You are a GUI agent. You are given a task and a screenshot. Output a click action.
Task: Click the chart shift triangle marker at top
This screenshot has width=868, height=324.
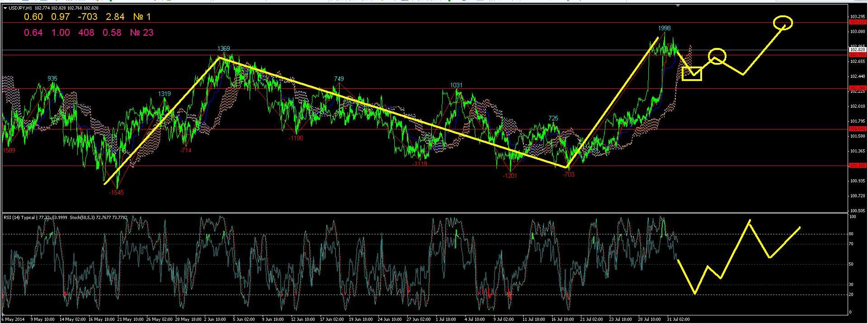pyautogui.click(x=678, y=6)
